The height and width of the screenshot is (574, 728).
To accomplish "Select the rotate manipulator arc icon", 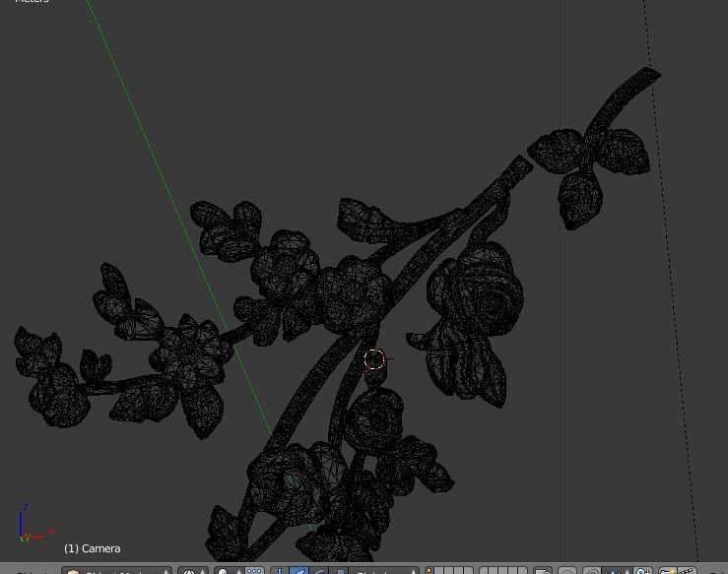I will click(319, 571).
